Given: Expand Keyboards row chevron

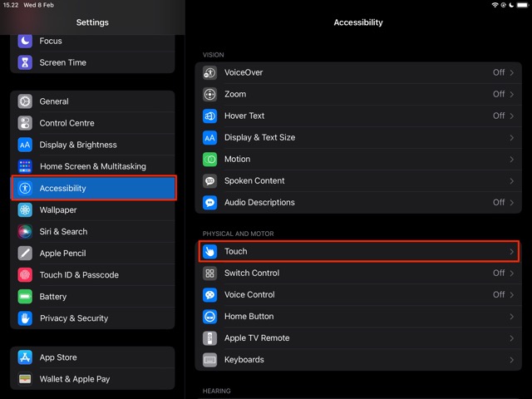Looking at the screenshot, I should (512, 360).
